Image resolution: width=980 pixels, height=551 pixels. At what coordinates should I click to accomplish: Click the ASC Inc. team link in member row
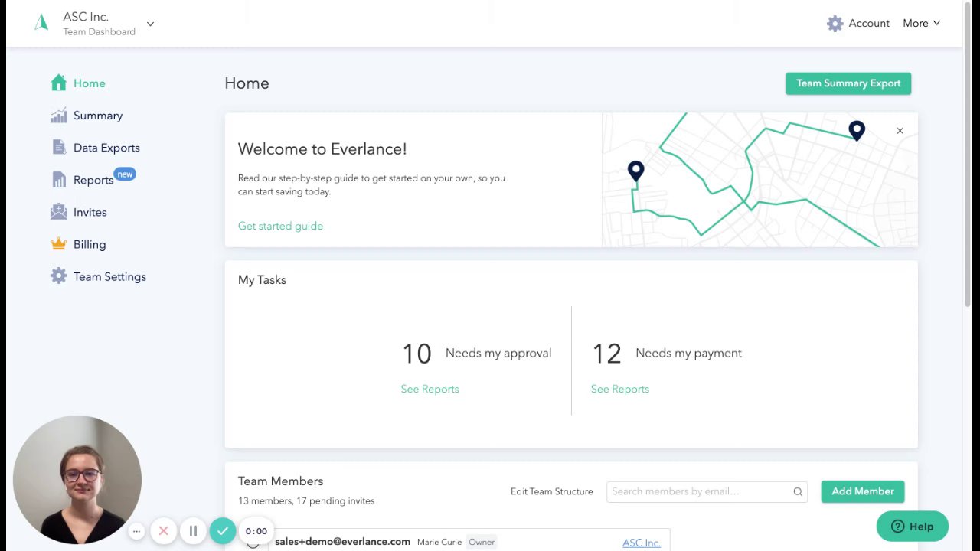click(642, 543)
